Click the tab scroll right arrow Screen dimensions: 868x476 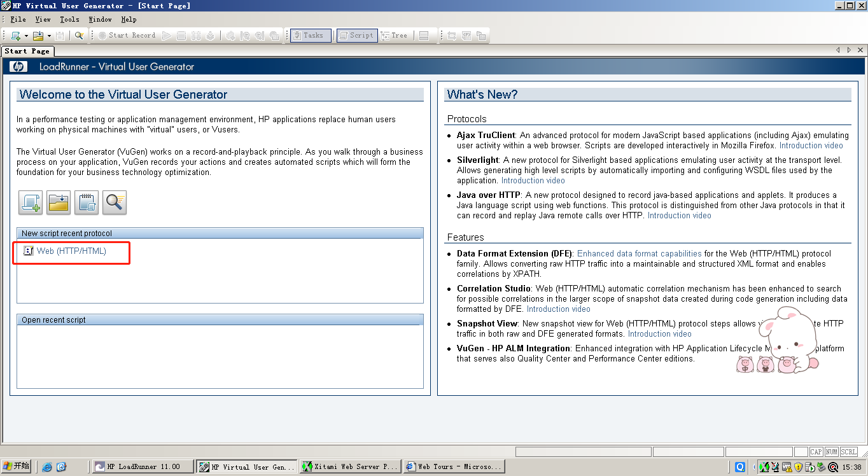[x=849, y=50]
